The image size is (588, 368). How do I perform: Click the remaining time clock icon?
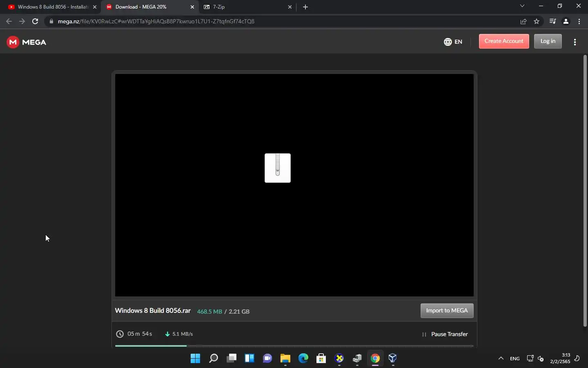[x=120, y=334]
